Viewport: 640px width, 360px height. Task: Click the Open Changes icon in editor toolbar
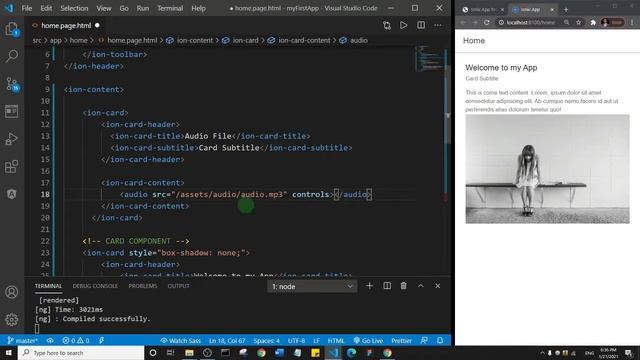coord(387,25)
